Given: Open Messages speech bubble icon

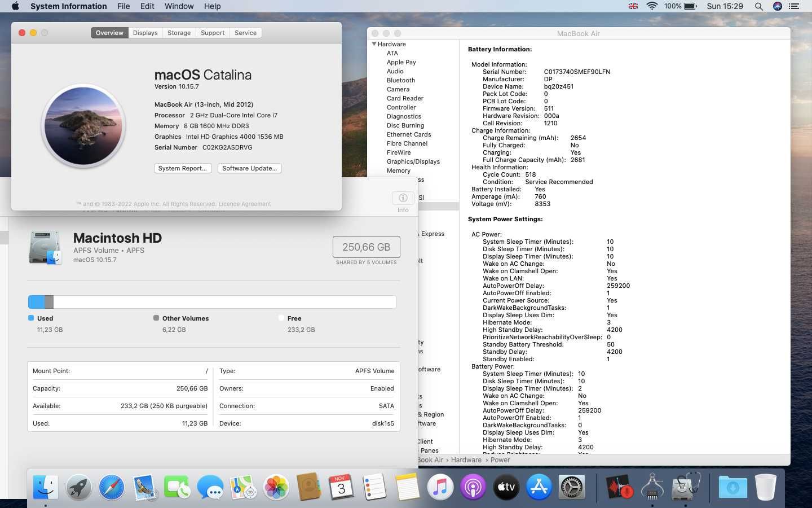Looking at the screenshot, I should click(x=210, y=487).
